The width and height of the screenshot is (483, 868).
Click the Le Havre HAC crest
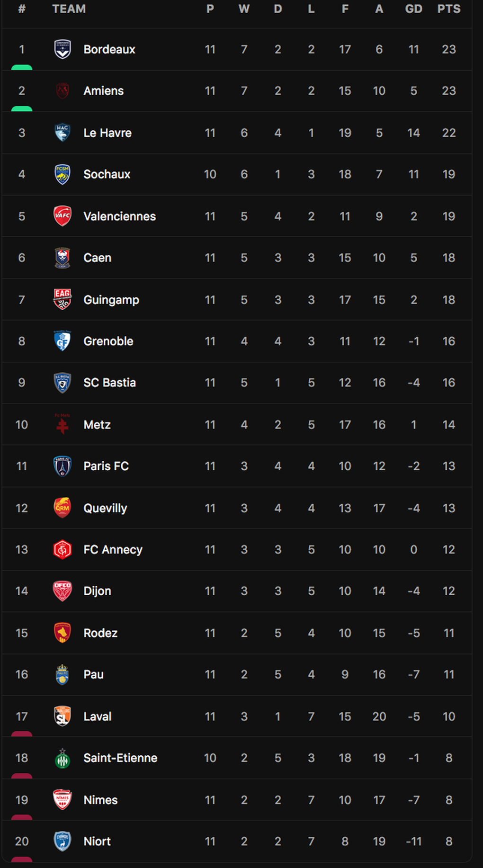63,133
